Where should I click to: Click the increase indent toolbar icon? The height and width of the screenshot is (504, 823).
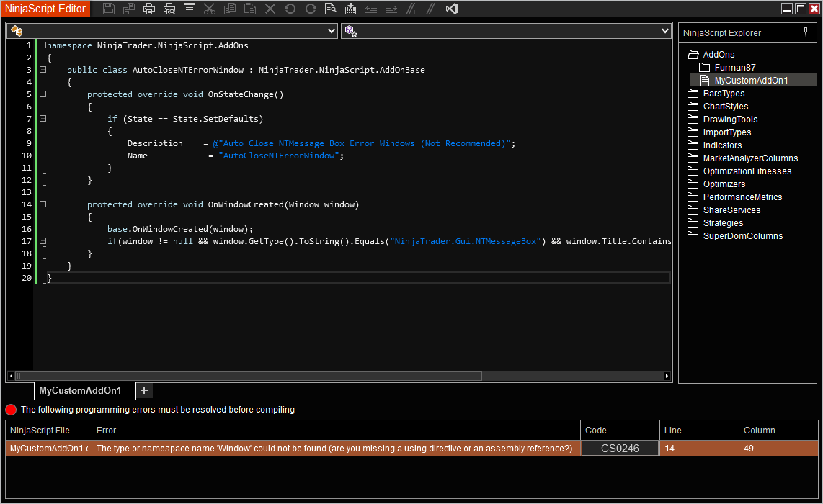[x=391, y=9]
